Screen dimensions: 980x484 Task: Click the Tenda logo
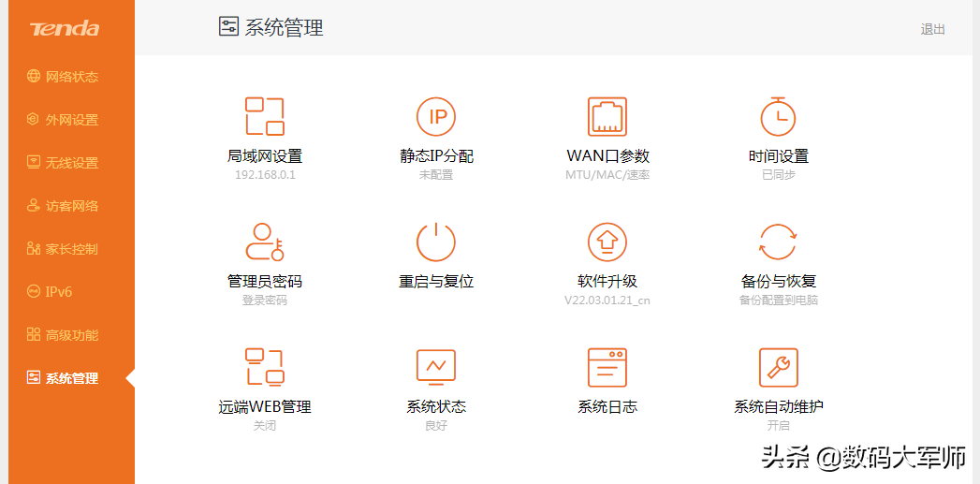tap(65, 29)
